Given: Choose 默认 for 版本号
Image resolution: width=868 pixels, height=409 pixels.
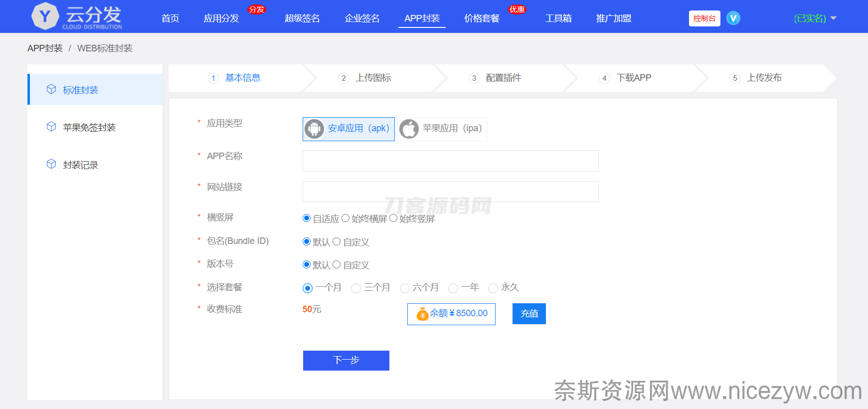Looking at the screenshot, I should pos(307,264).
